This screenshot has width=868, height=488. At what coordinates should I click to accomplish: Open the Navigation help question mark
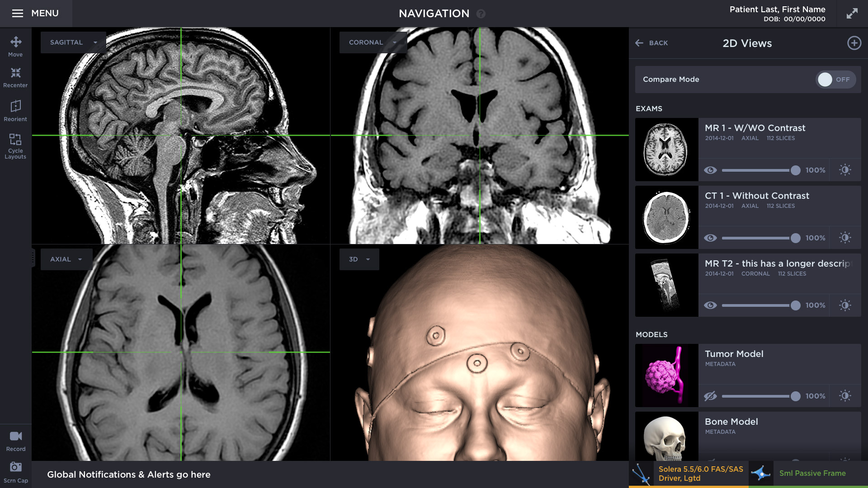pyautogui.click(x=481, y=14)
